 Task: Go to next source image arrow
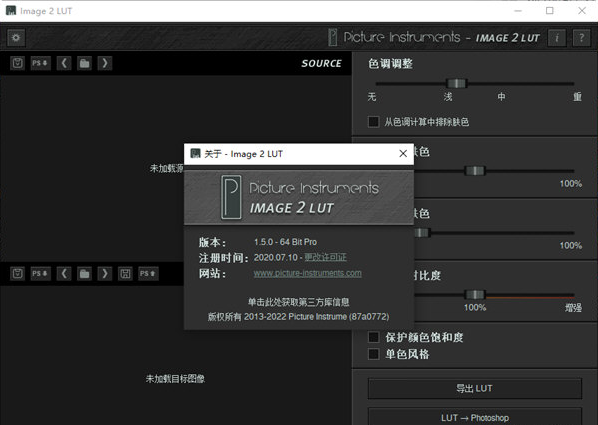coord(105,63)
